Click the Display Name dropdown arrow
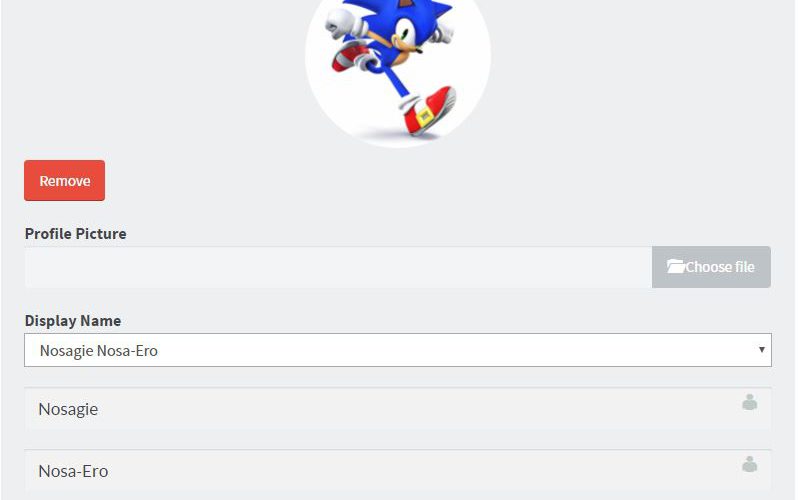This screenshot has width=798, height=500. (x=761, y=350)
